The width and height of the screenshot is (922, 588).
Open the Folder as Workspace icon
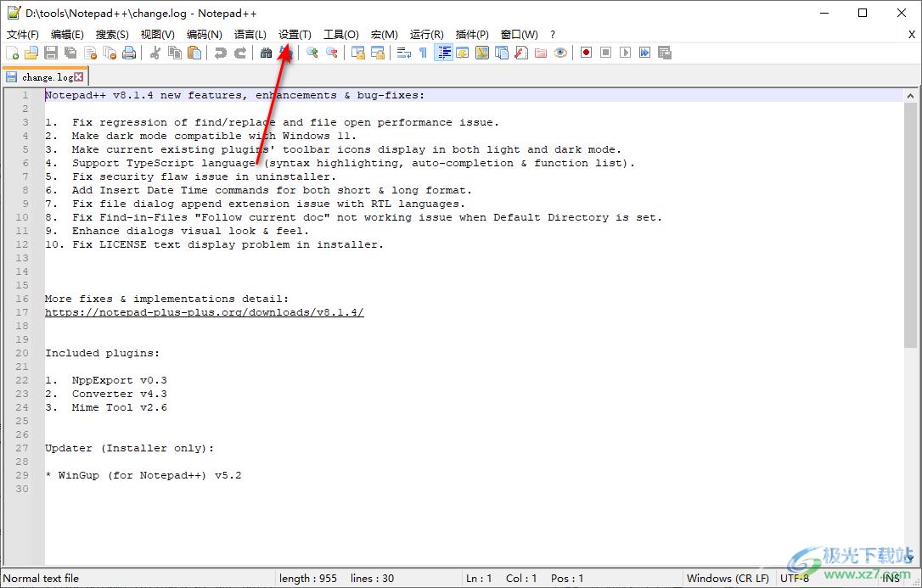(x=541, y=53)
